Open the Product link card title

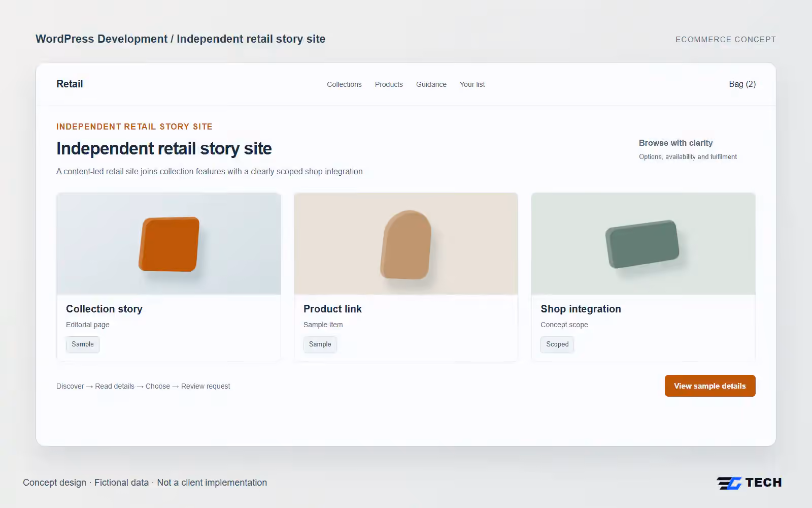click(x=332, y=309)
